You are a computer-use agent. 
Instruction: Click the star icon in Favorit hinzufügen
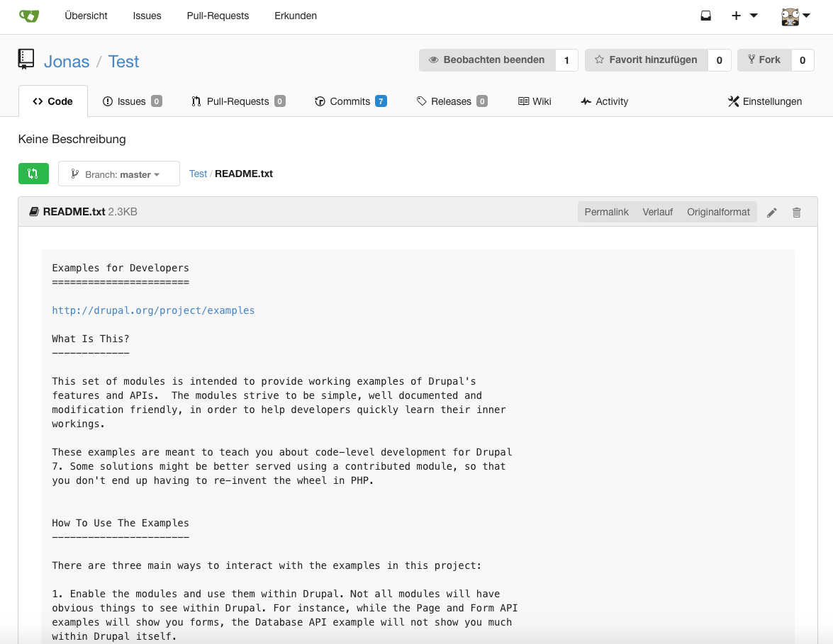(x=599, y=60)
